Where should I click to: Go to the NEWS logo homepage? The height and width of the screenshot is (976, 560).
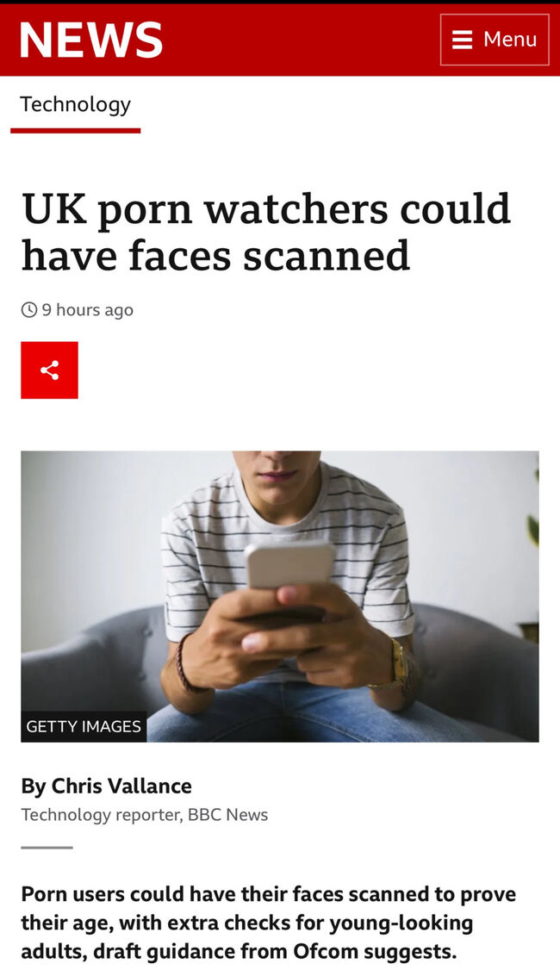click(90, 40)
